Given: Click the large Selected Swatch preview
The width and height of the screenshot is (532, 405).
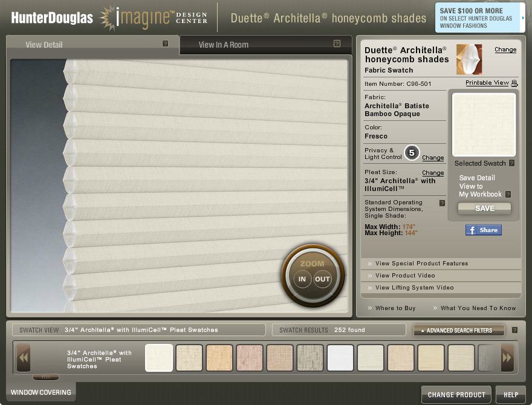Looking at the screenshot, I should [x=484, y=125].
